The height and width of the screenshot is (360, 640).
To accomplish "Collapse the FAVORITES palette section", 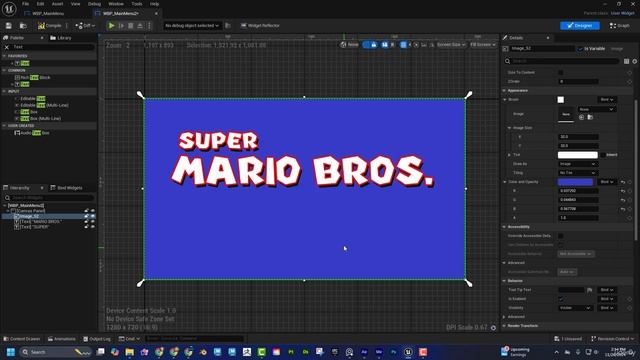I will point(4,56).
